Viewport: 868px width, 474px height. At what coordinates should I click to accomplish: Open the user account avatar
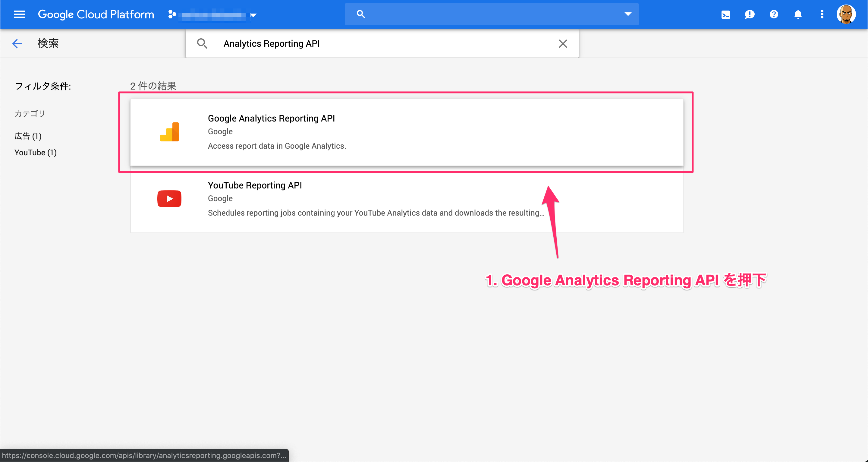tap(846, 14)
